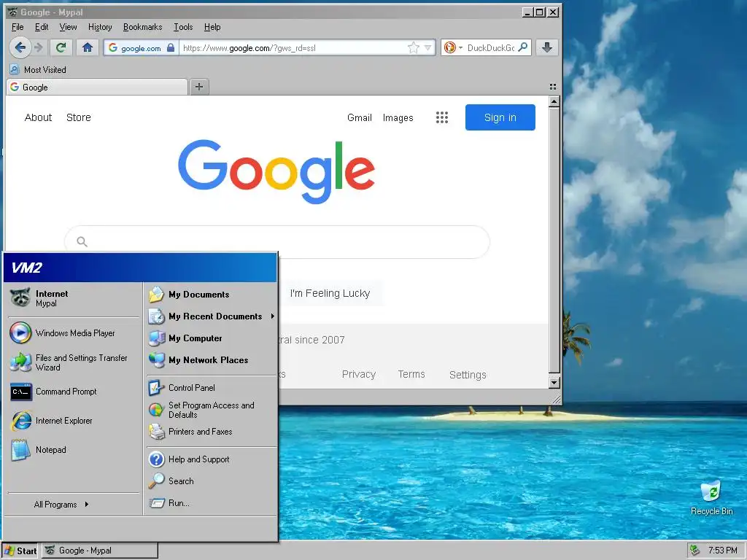Viewport: 747px width, 560px height.
Task: Open the Terms footer link
Action: 411,374
